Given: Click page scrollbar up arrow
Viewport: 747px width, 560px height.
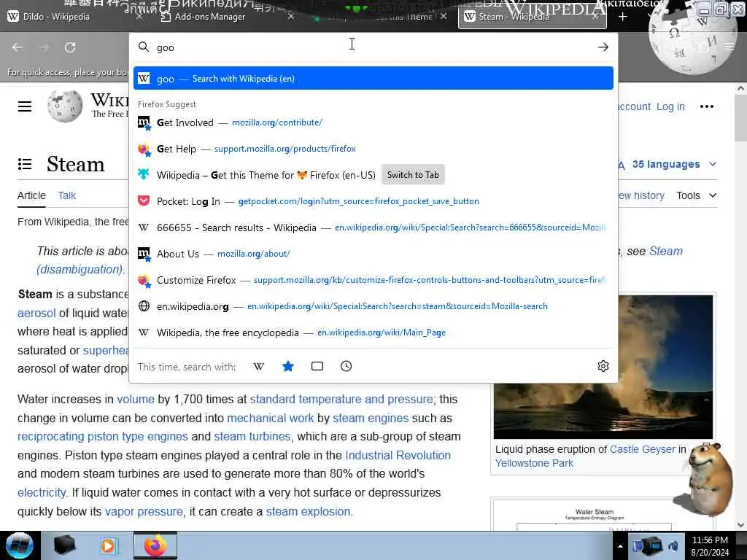Looking at the screenshot, I should click(740, 88).
